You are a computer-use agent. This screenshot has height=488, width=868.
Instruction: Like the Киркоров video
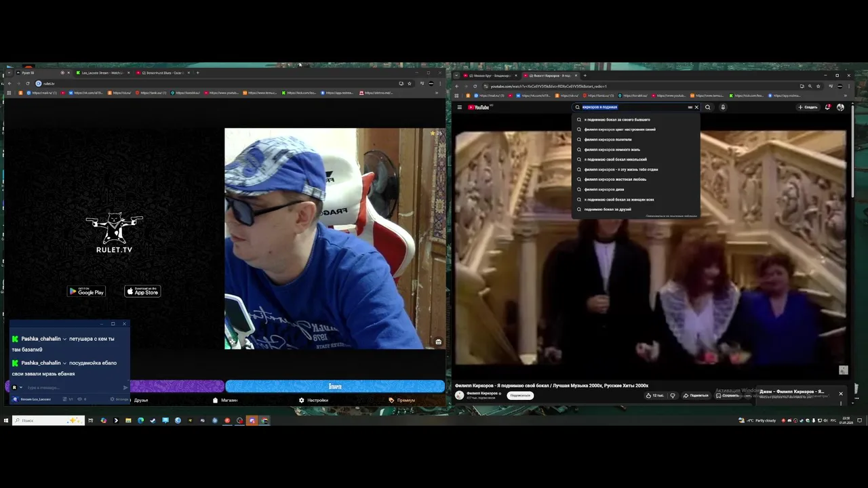(656, 395)
